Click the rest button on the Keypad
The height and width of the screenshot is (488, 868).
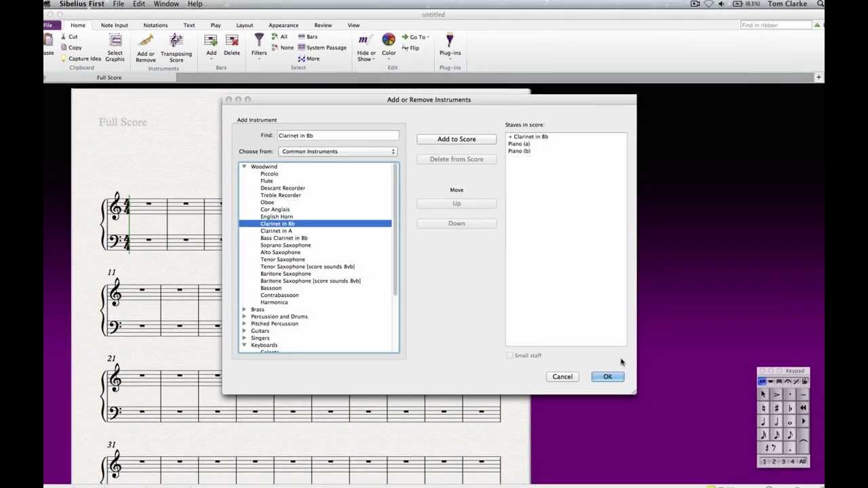tap(770, 448)
